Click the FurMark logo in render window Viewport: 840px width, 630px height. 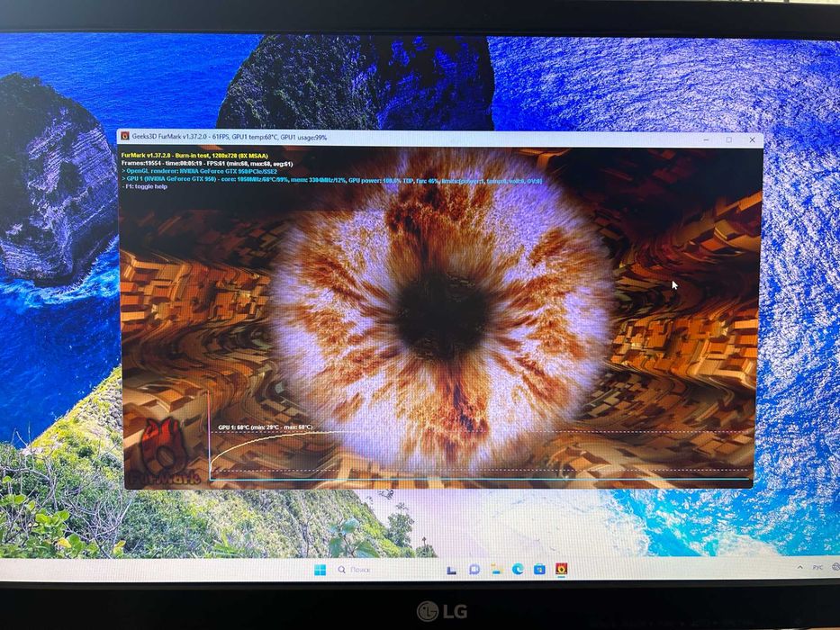click(163, 453)
